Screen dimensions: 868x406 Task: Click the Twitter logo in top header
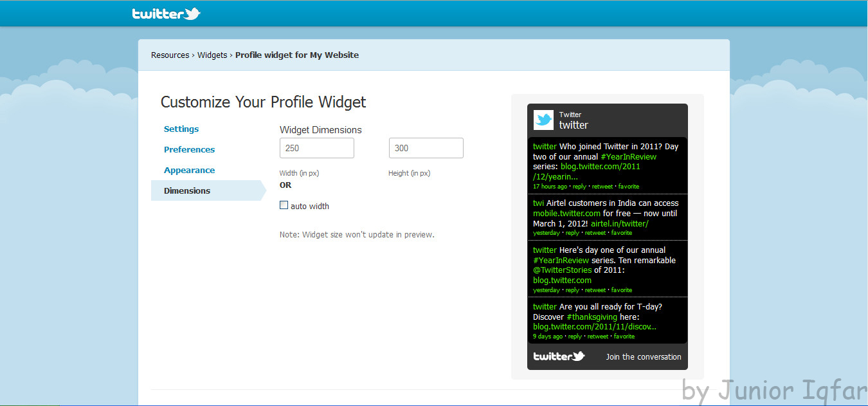click(167, 14)
